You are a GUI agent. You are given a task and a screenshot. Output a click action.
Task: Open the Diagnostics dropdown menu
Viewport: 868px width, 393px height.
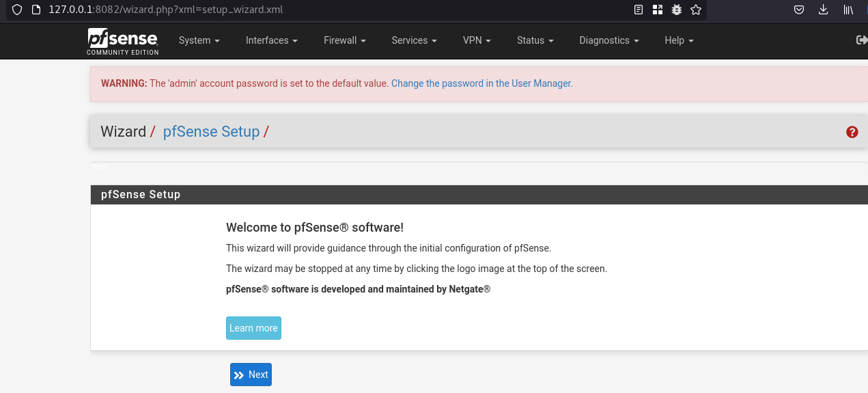[x=609, y=40]
